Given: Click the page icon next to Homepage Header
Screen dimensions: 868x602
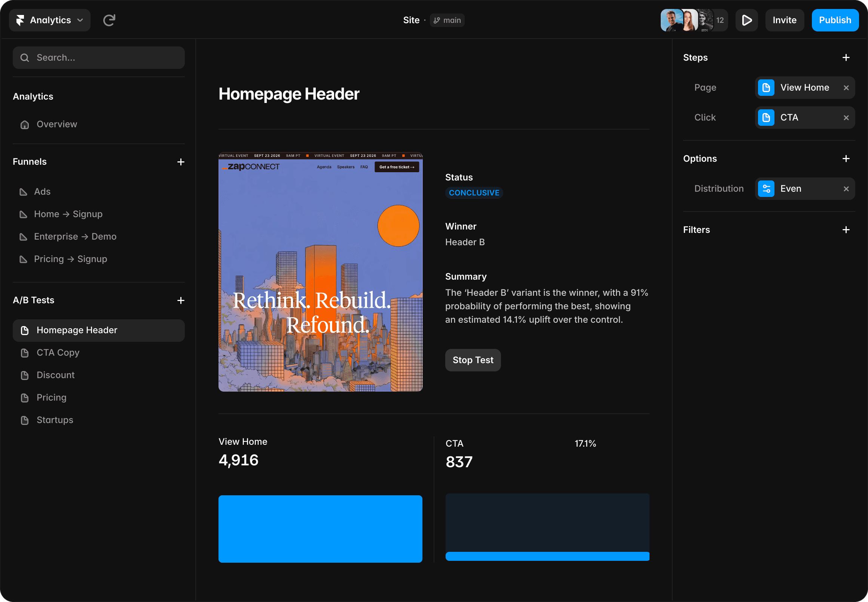Looking at the screenshot, I should point(25,331).
